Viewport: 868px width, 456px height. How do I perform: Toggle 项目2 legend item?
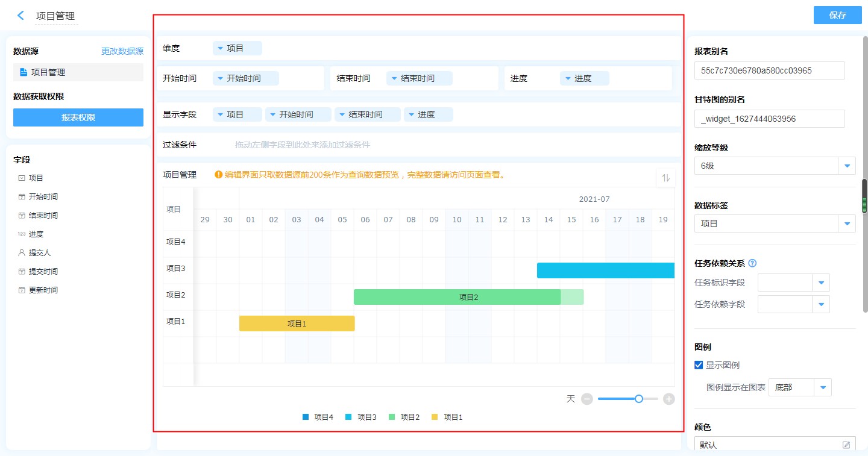(x=404, y=417)
